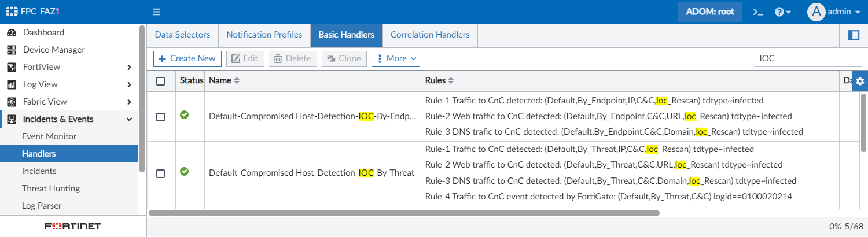Screen dimensions: 868x237
Task: Open Dashboard from sidebar
Action: point(43,32)
